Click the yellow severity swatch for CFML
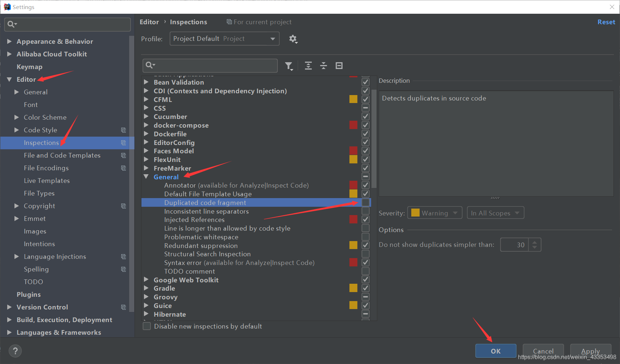Viewport: 620px width, 364px height. (353, 99)
